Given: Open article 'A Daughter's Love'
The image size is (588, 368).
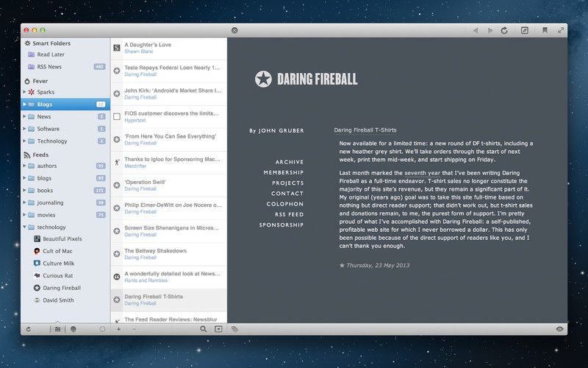Looking at the screenshot, I should pos(169,48).
